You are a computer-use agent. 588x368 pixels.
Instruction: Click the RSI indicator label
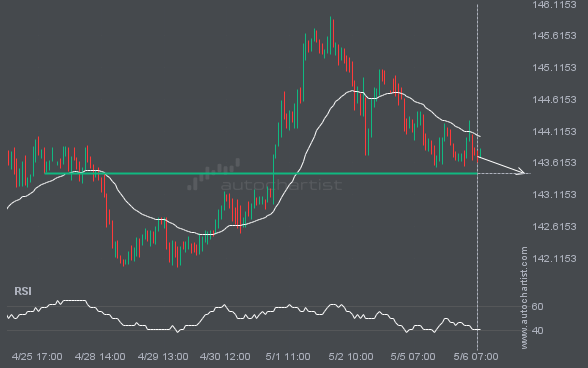23,291
